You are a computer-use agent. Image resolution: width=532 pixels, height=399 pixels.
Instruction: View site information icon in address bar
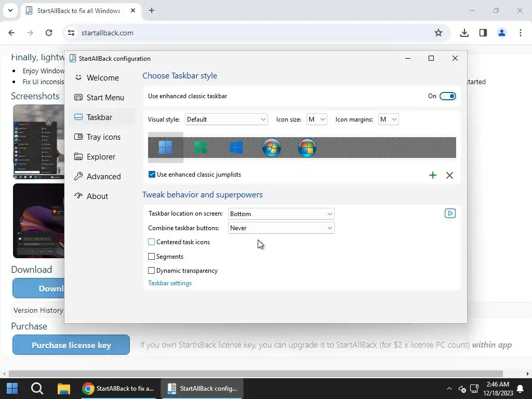(x=71, y=33)
